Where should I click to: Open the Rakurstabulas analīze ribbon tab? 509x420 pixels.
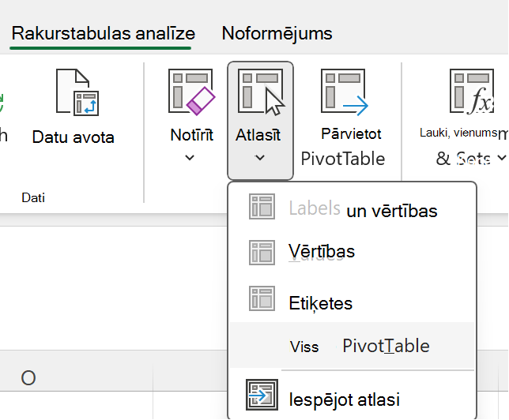coord(104,34)
